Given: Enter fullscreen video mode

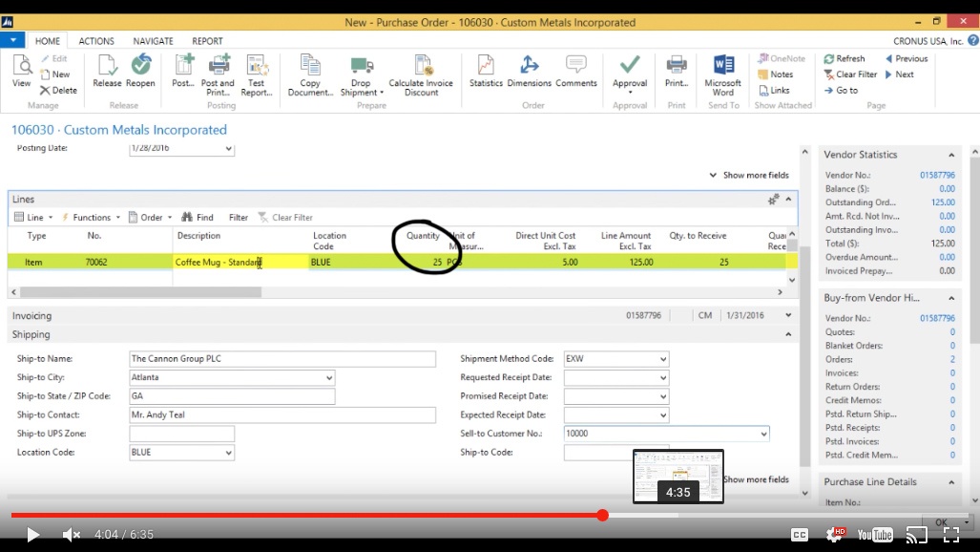Looking at the screenshot, I should [x=950, y=535].
